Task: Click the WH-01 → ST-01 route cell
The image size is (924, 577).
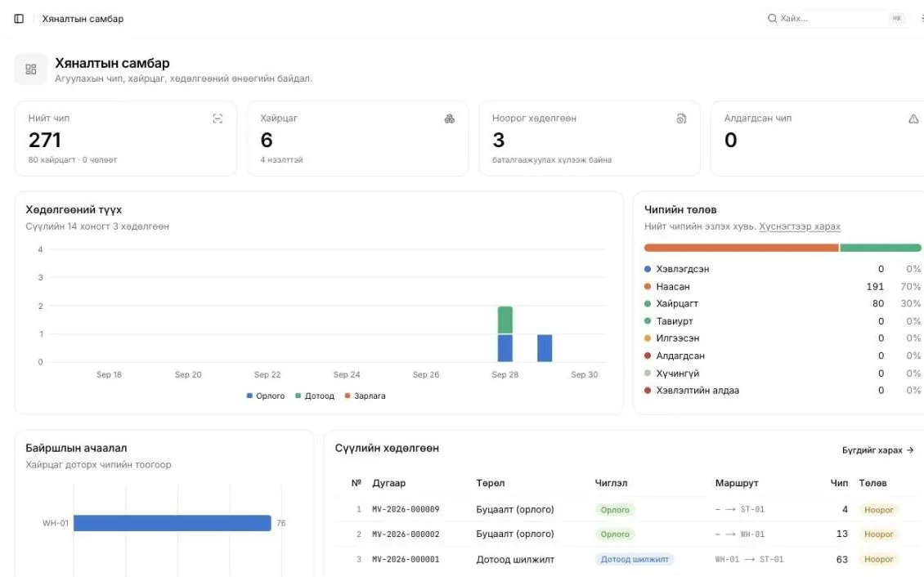Action: [x=749, y=559]
